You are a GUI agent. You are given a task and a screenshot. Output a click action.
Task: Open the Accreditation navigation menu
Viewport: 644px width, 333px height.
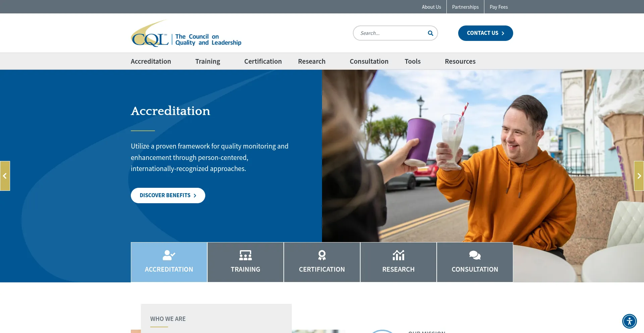[x=151, y=61]
